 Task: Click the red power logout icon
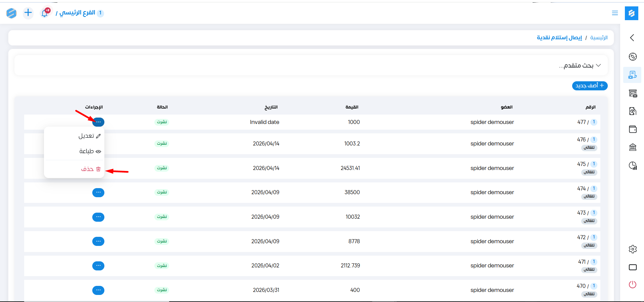point(633,285)
